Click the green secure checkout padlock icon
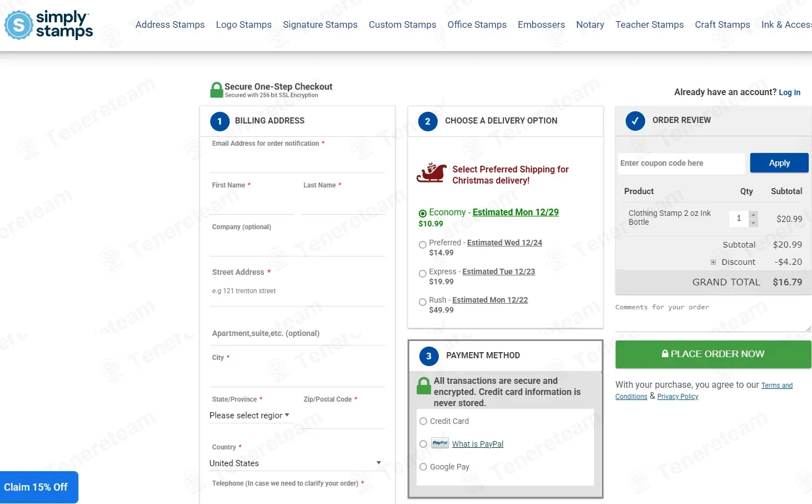Viewport: 812px width, 504px height. (x=216, y=90)
